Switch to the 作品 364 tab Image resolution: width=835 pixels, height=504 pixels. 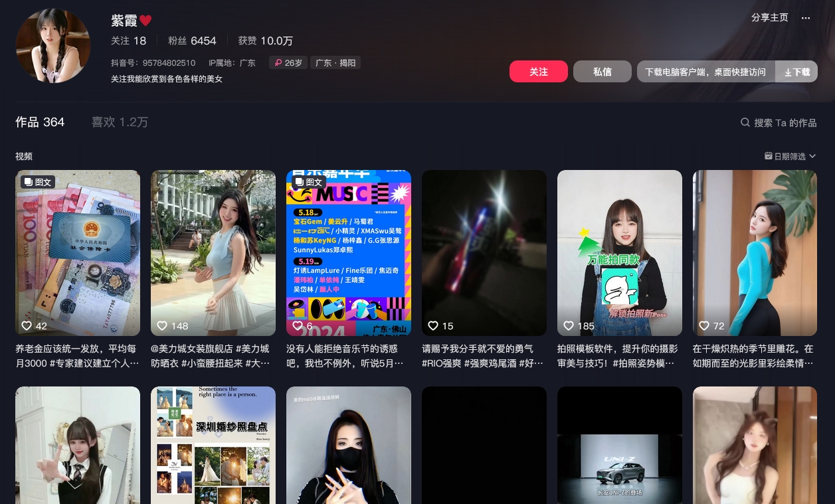click(x=40, y=122)
